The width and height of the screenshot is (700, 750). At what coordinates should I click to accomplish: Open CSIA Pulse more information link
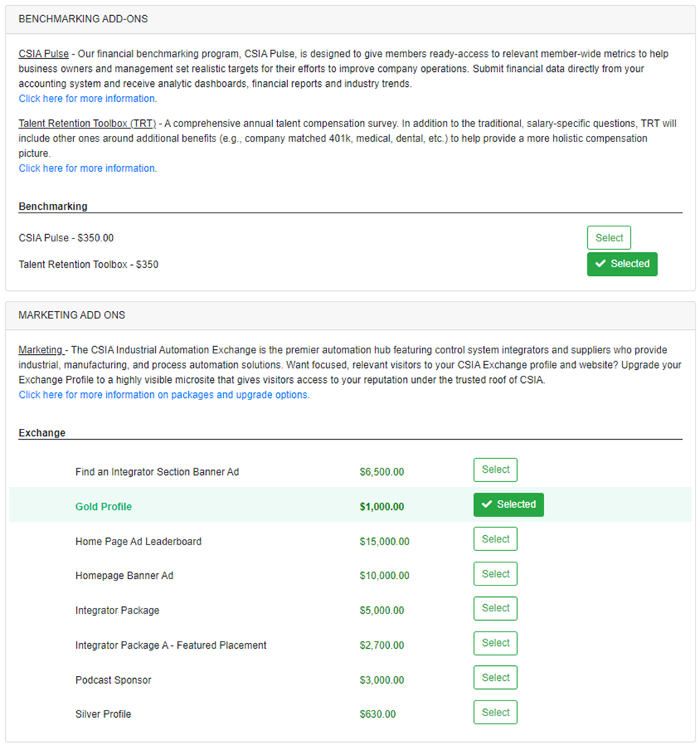click(88, 98)
